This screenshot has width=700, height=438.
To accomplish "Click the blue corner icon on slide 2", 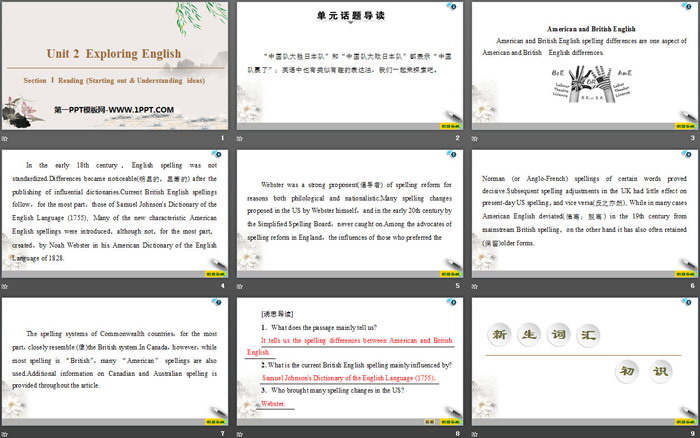I will click(452, 6).
